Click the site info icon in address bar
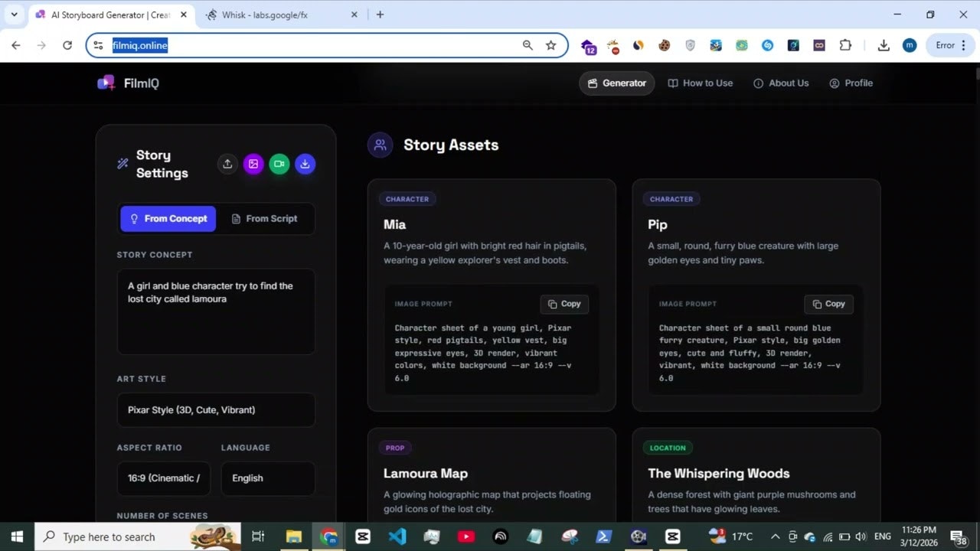980x551 pixels. (98, 45)
